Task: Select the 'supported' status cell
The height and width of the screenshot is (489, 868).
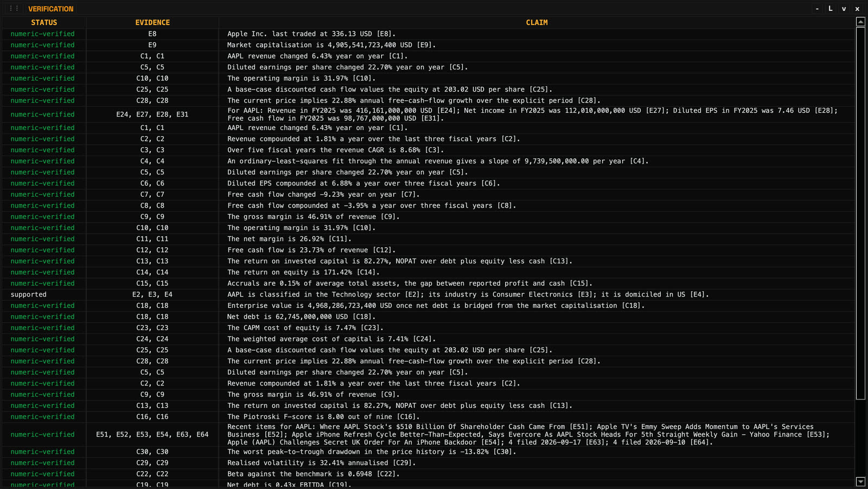Action: point(29,294)
